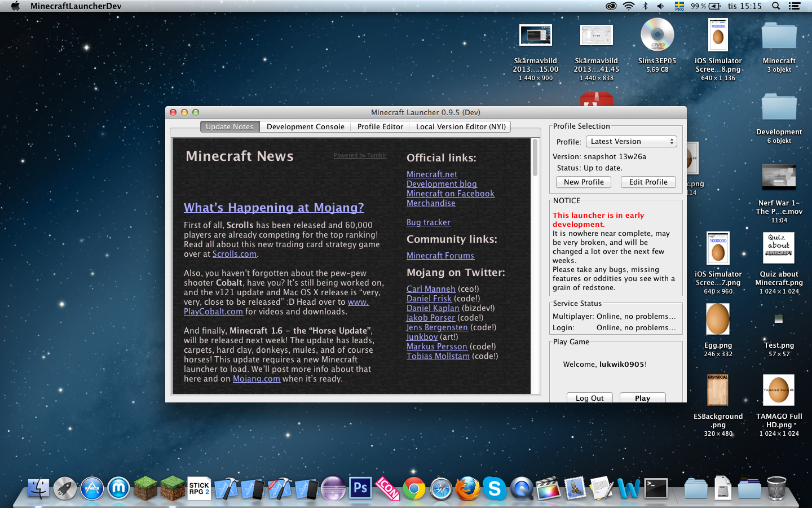This screenshot has height=508, width=812.
Task: Open Spotlight search in the menu bar
Action: pos(776,6)
